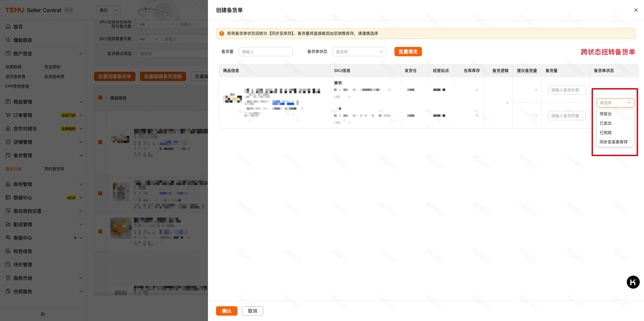644x321 pixels.
Task: Open the 美区 region selector dropdown
Action: [108, 10]
